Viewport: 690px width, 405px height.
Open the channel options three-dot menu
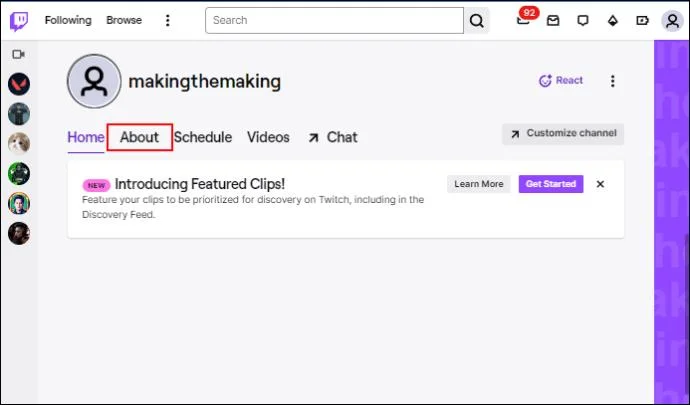click(613, 81)
